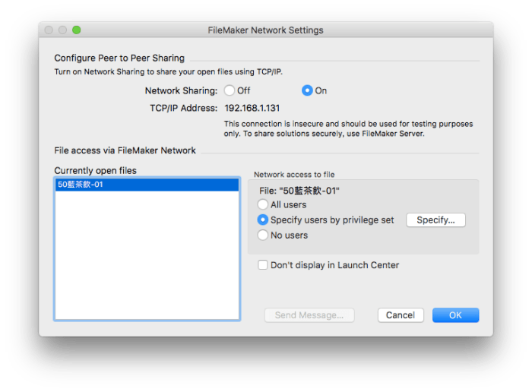Open the Specify... privilege set dialog

(435, 220)
